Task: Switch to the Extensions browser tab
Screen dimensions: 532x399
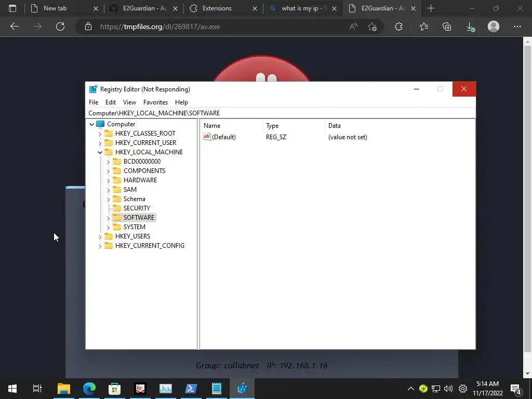Action: 223,8
